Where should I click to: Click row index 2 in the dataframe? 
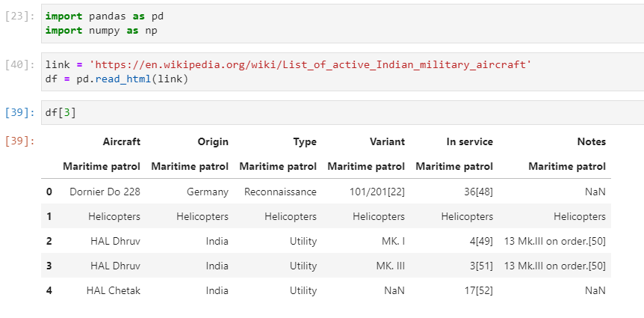[x=49, y=241]
